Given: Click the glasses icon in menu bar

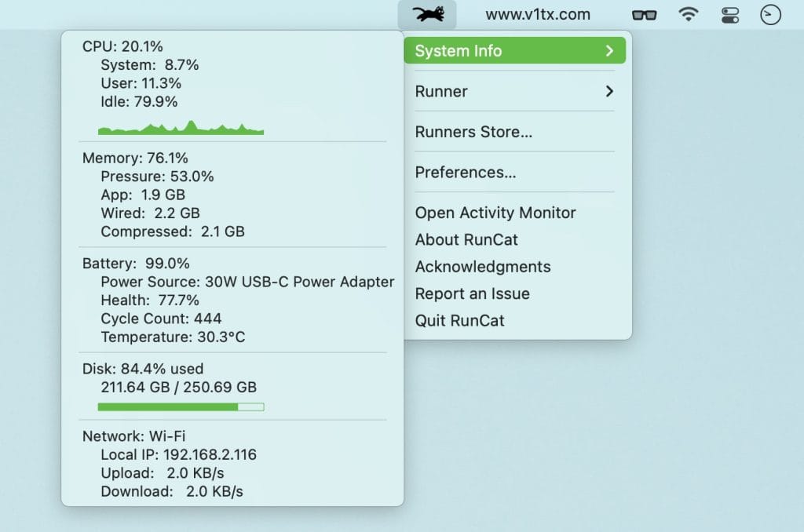Looking at the screenshot, I should tap(645, 14).
